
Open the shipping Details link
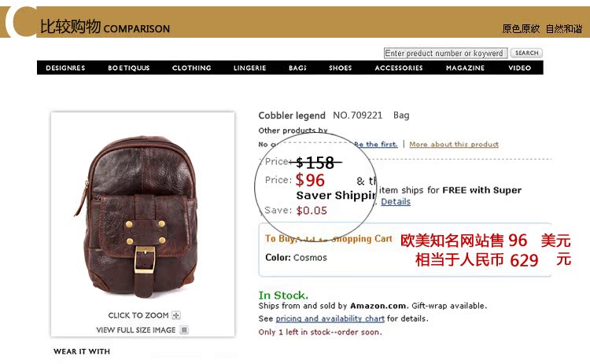(396, 201)
